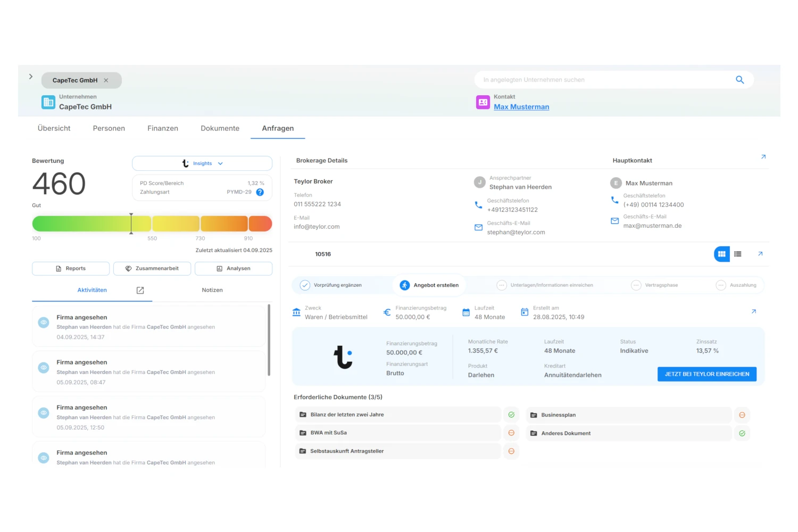Toggle status check for Anderes Dokument
The image size is (798, 532).
click(742, 434)
